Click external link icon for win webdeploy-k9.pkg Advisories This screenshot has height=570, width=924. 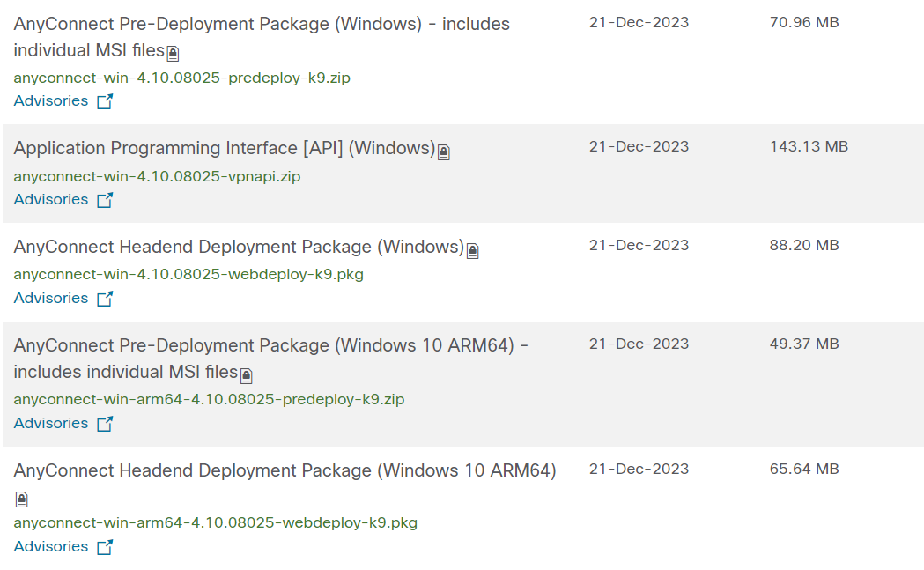105,299
